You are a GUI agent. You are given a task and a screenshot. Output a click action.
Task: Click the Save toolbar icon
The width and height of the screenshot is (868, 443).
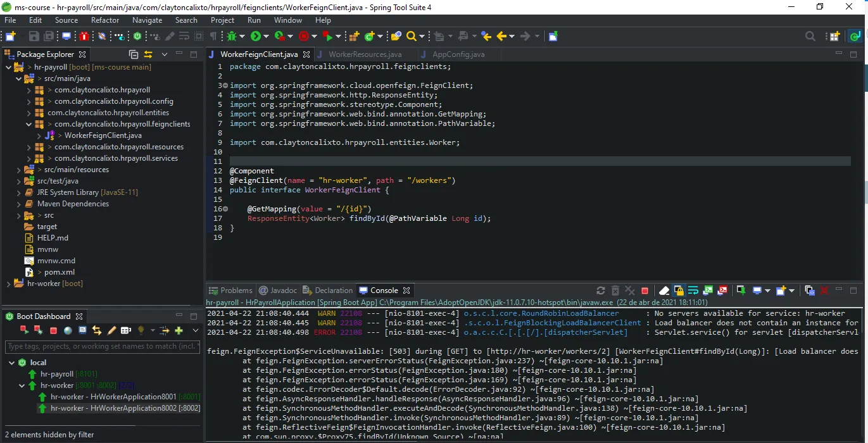[x=34, y=36]
